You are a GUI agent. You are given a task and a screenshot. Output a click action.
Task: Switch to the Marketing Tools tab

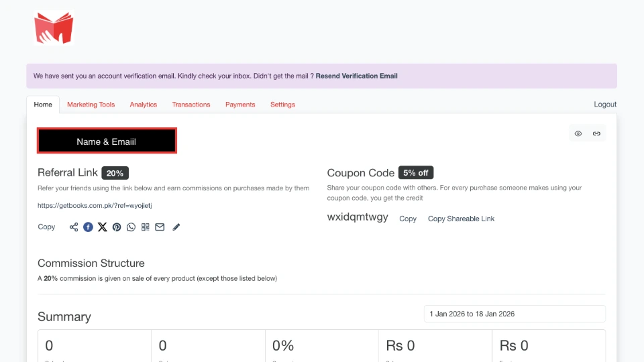[x=91, y=105]
